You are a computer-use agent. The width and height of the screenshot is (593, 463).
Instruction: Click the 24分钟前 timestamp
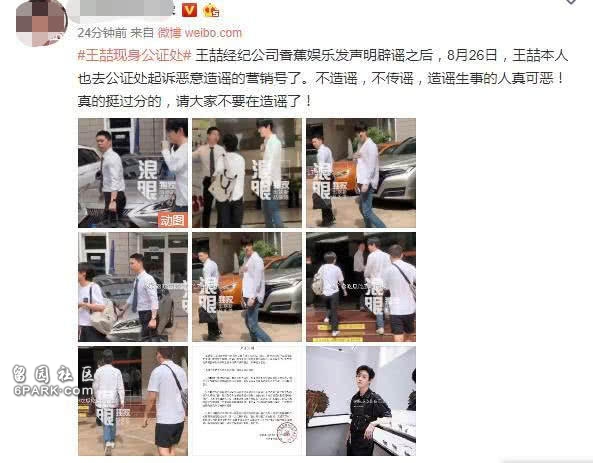(x=102, y=33)
